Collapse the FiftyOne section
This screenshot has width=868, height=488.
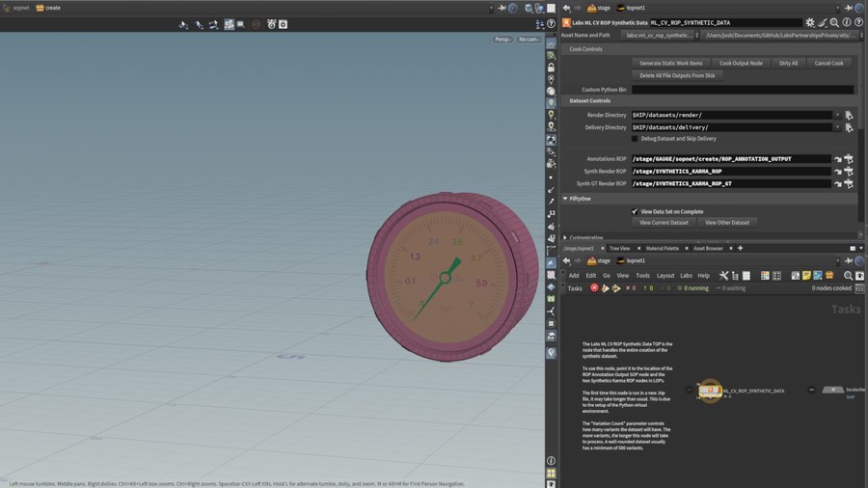566,199
